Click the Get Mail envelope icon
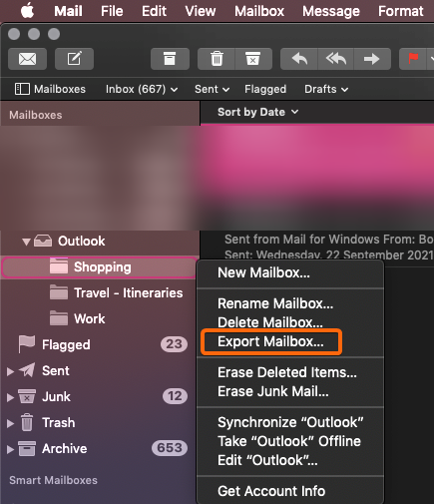This screenshot has width=434, height=504. (27, 59)
